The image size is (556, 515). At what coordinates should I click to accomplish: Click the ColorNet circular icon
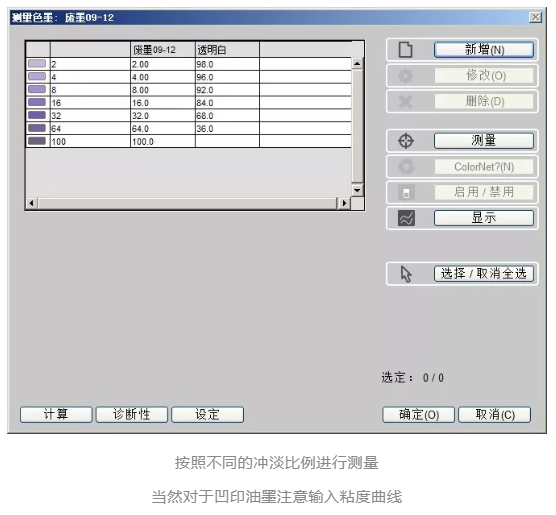406,167
